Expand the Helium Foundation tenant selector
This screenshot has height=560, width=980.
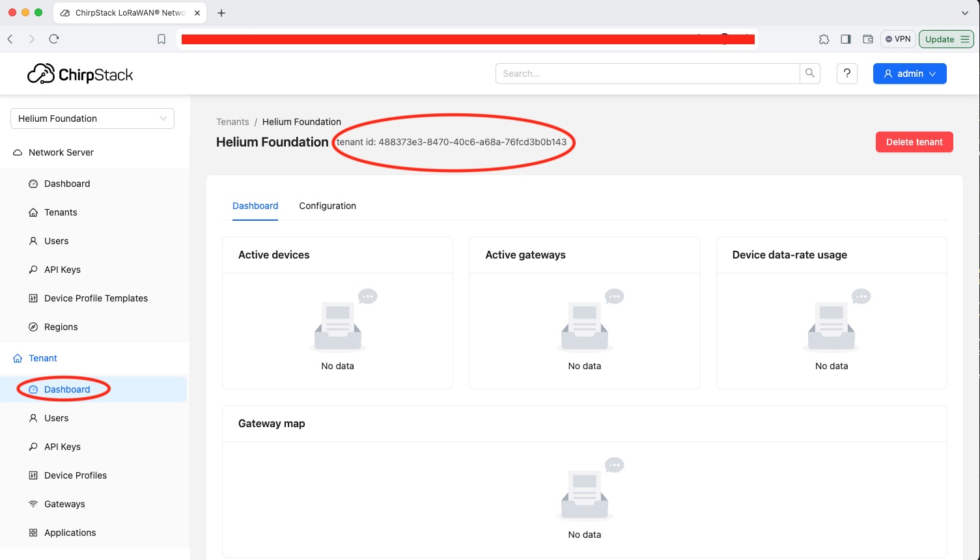tap(92, 119)
